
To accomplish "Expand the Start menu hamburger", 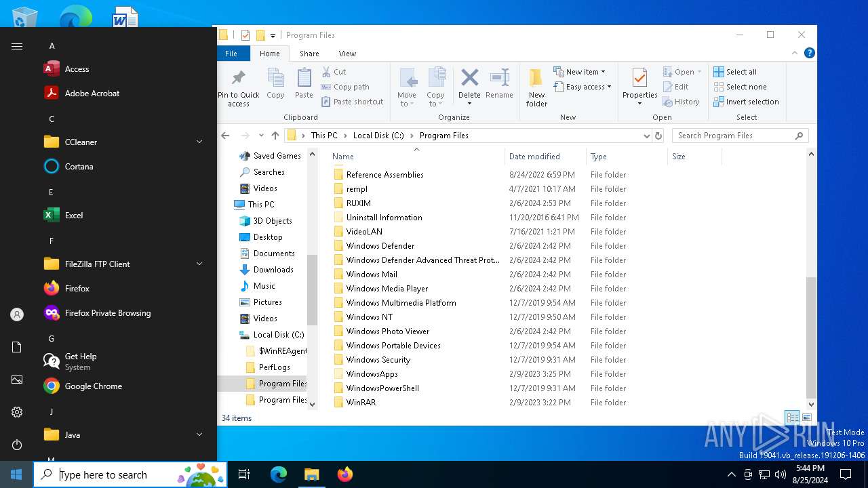I will coord(17,46).
